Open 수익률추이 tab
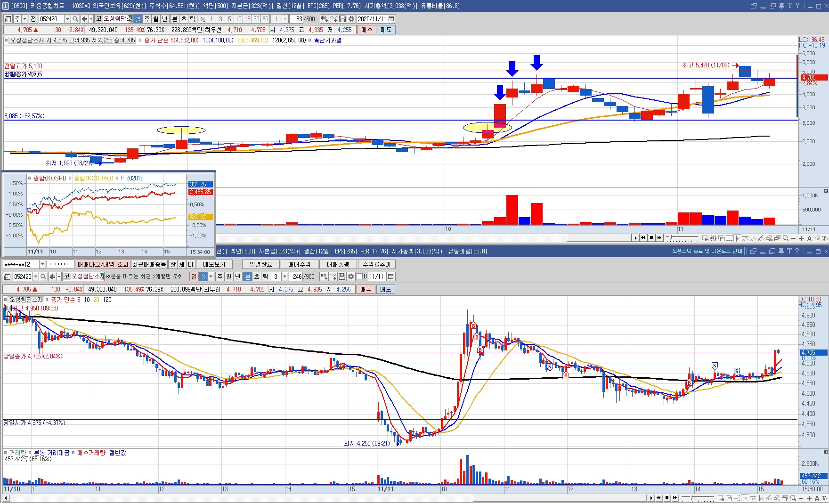This screenshot has height=504, width=829. tap(376, 264)
